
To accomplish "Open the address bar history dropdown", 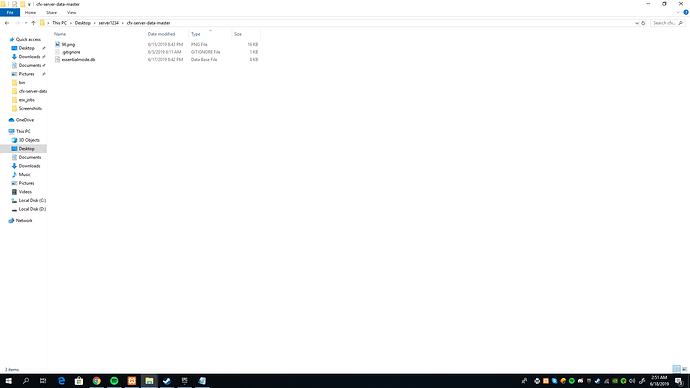I will [636, 23].
